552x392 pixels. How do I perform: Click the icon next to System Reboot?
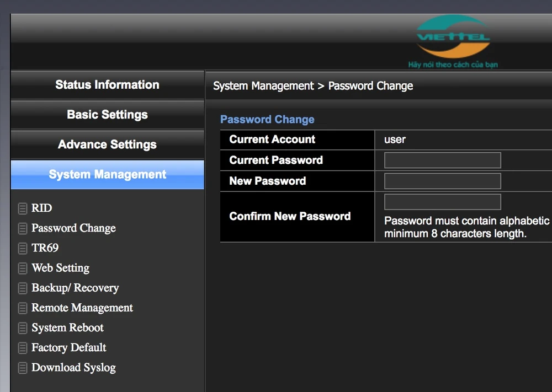point(23,328)
